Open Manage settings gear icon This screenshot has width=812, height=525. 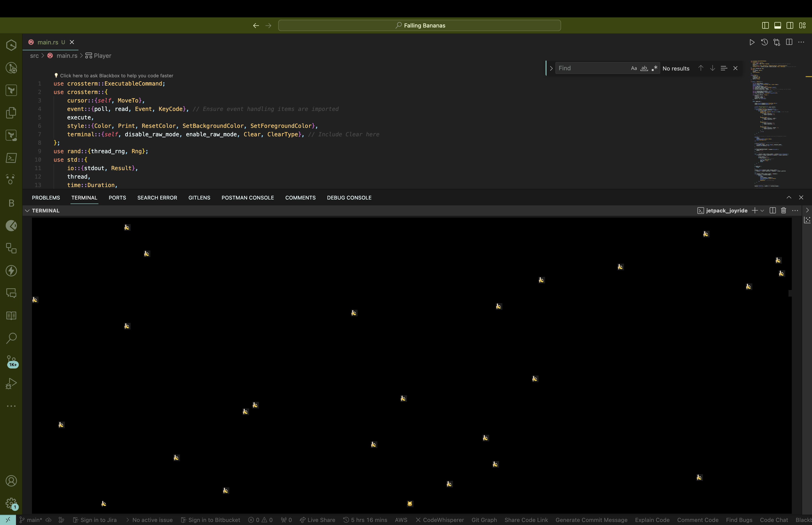point(11,503)
